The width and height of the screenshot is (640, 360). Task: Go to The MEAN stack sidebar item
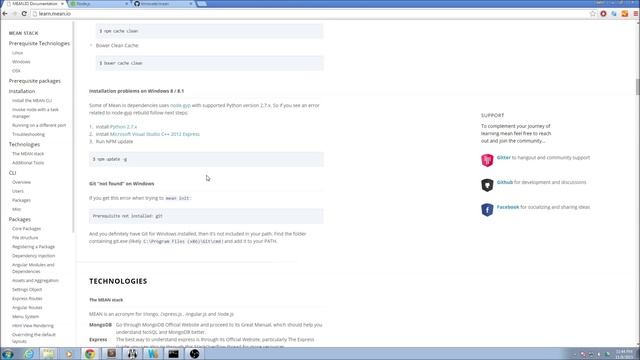tap(28, 154)
